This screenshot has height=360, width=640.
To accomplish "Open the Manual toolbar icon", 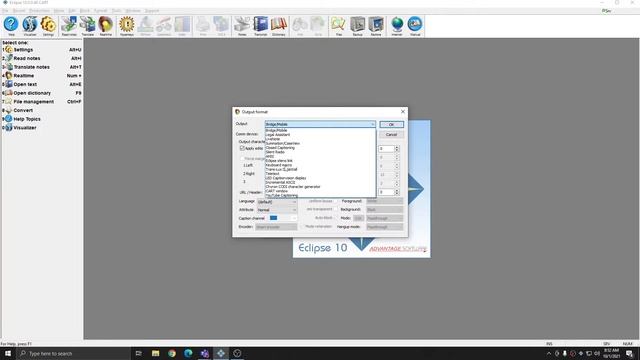I will pyautogui.click(x=415, y=26).
